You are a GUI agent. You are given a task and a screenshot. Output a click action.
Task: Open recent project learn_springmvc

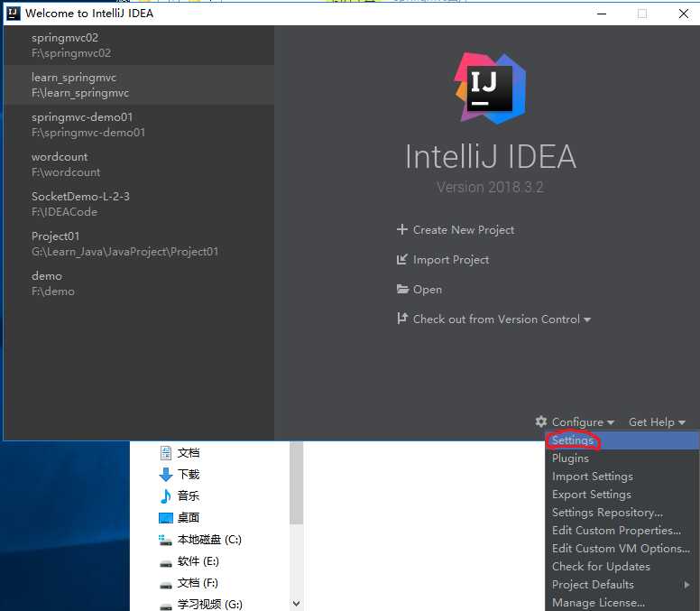[139, 85]
